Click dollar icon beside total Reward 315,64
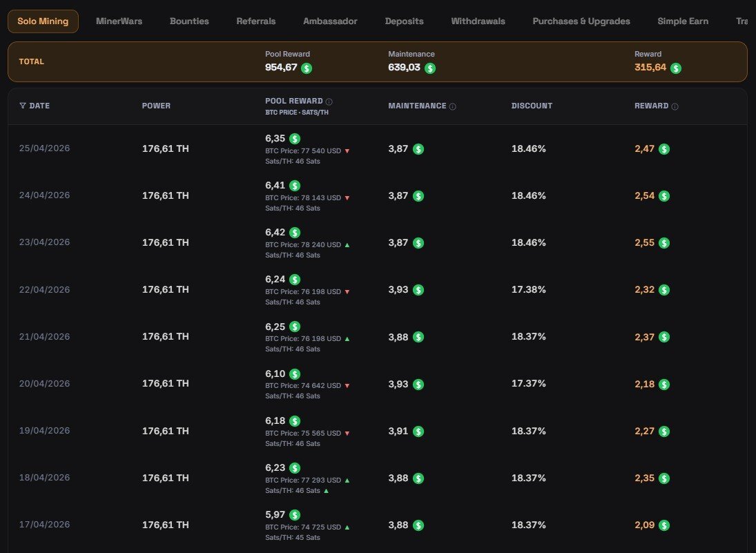The height and width of the screenshot is (553, 756). point(676,68)
